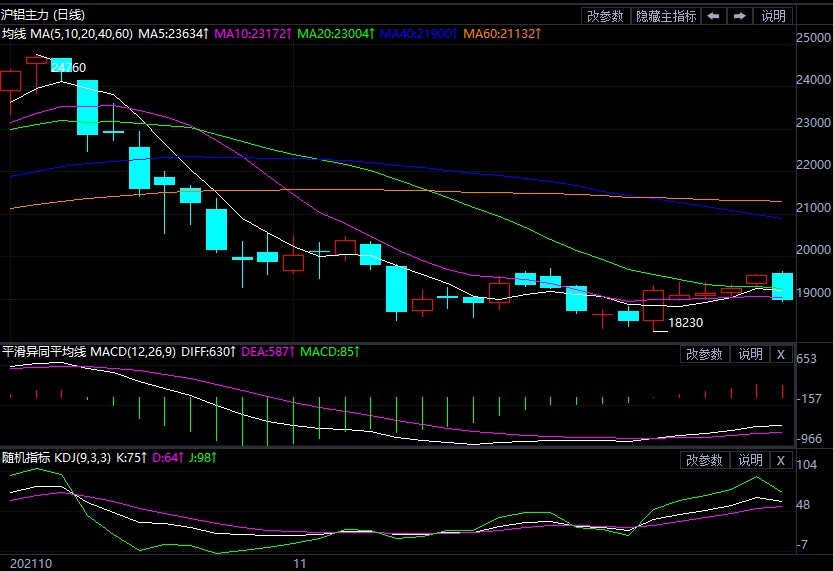Click the MACD:85 value
This screenshot has width=833, height=571.
pyautogui.click(x=330, y=352)
